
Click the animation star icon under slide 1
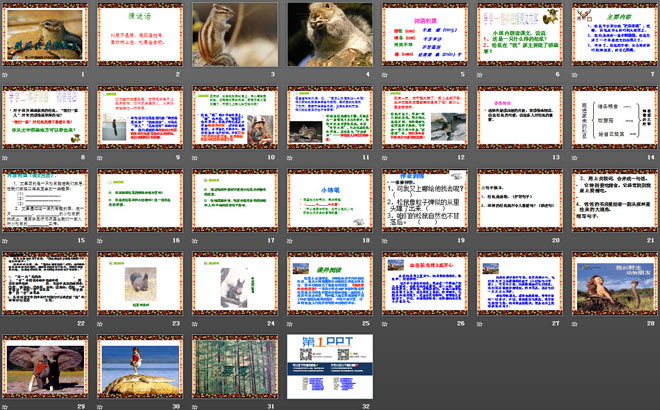(x=8, y=74)
